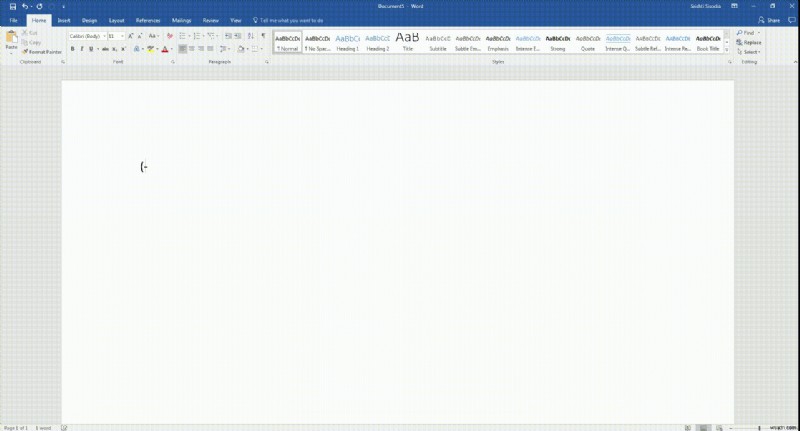Toggle Justify paragraph alignment
This screenshot has height=431, width=800.
(210, 49)
